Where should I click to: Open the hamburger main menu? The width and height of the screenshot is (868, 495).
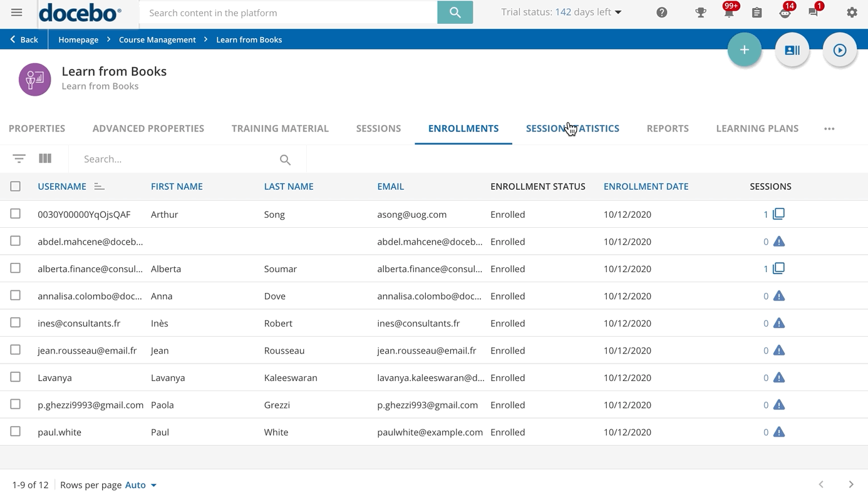click(x=17, y=13)
